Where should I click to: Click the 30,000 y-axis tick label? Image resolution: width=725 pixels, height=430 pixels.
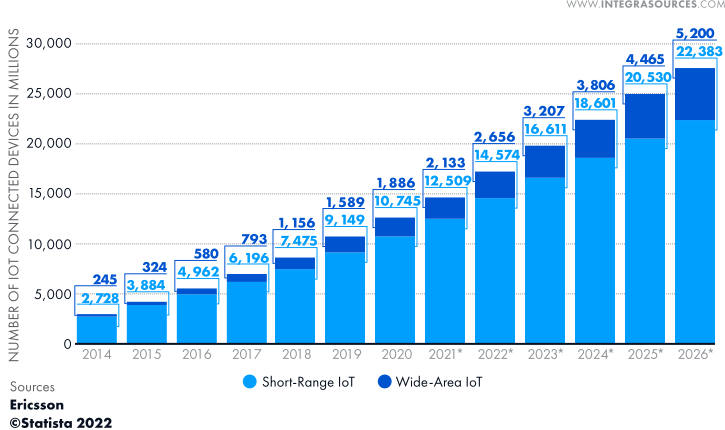(46, 44)
